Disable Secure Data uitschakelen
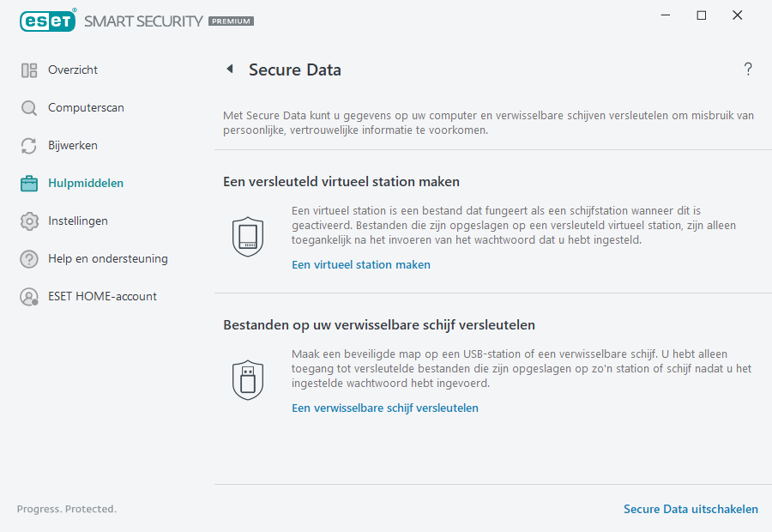Screen dimensions: 772x532 (691, 509)
